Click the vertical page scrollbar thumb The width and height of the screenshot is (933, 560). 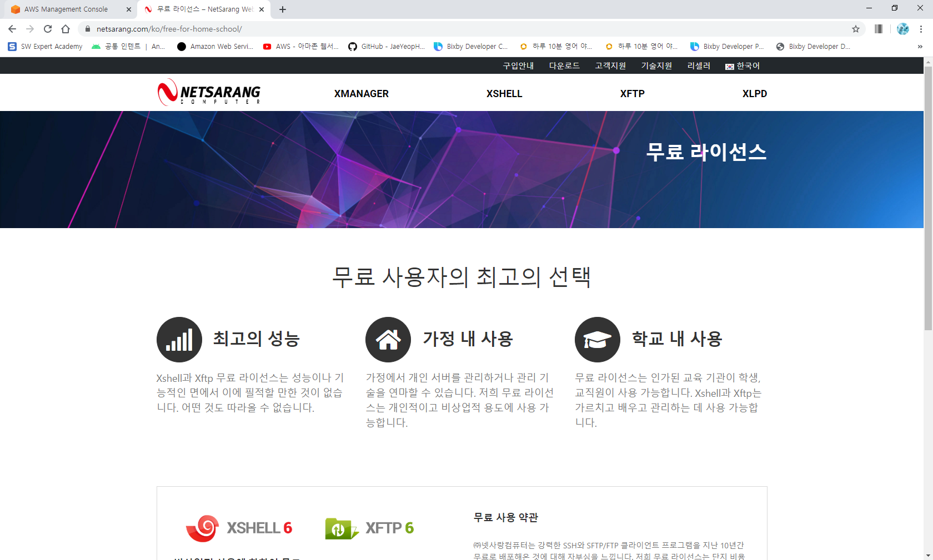click(928, 199)
